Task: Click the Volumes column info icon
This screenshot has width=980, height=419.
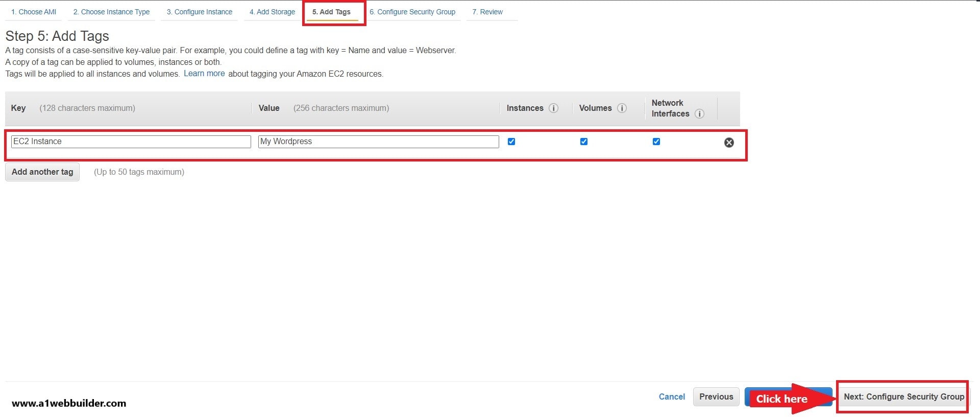Action: 622,108
